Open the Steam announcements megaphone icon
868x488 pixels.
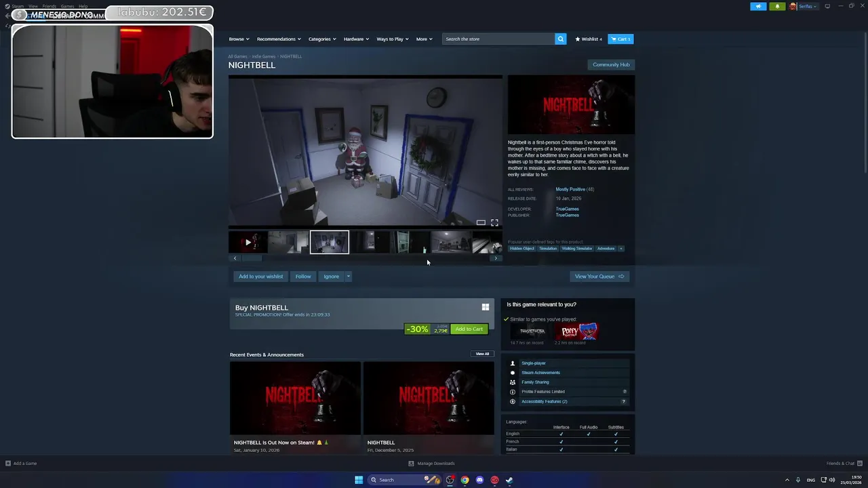(758, 6)
